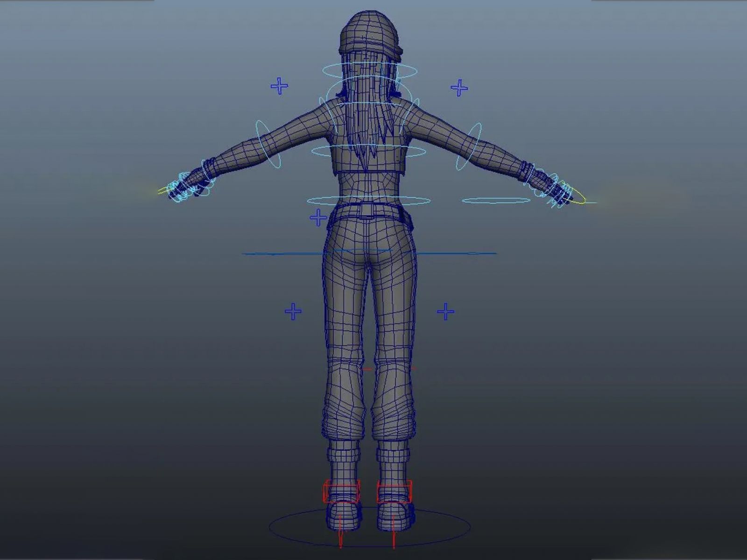This screenshot has height=560, width=747.
Task: Select the large root circle under the feet
Action: pos(369,526)
